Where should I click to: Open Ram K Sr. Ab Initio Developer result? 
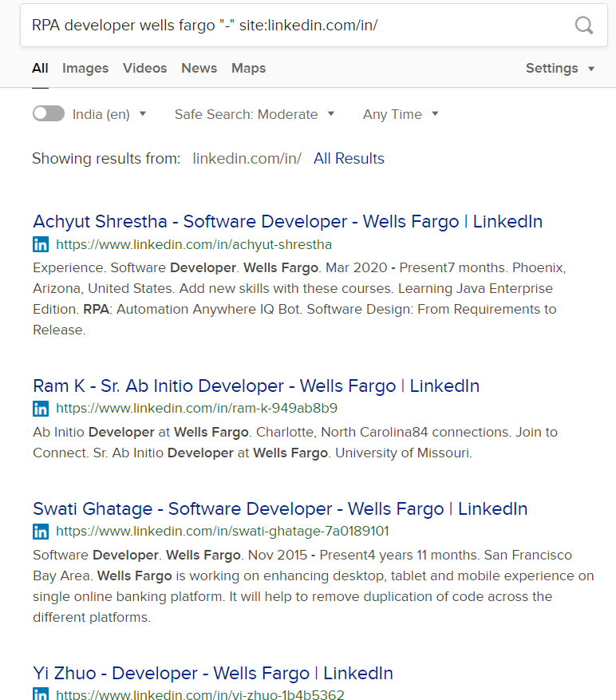click(x=256, y=386)
